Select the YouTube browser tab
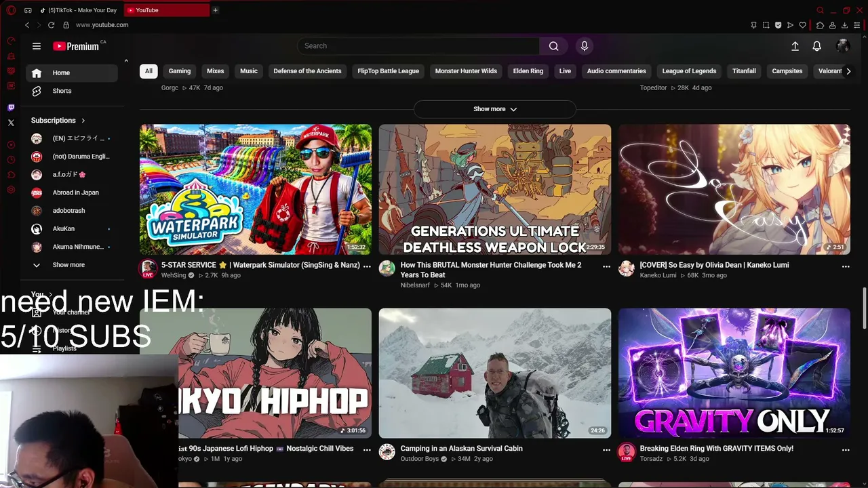This screenshot has height=488, width=868. coord(167,10)
